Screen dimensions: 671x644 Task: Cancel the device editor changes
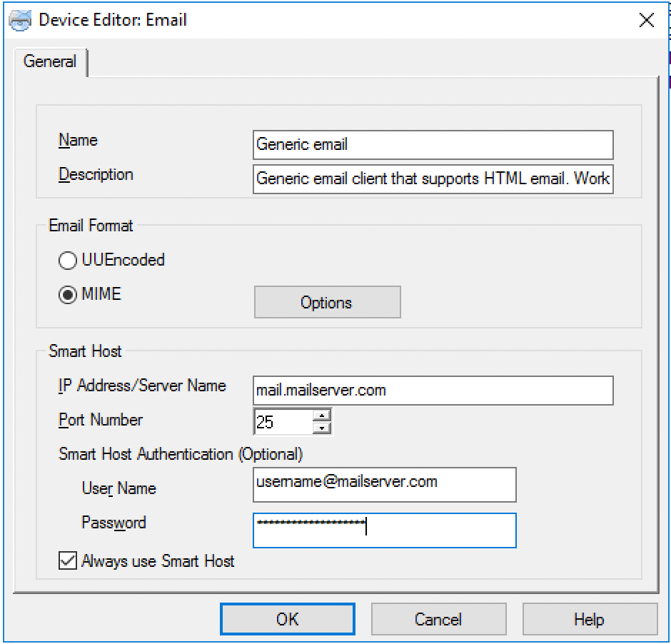pyautogui.click(x=438, y=619)
